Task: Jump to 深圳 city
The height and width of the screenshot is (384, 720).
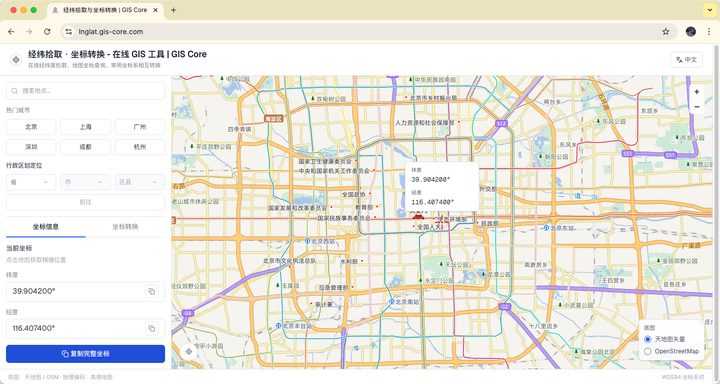Action: point(31,147)
